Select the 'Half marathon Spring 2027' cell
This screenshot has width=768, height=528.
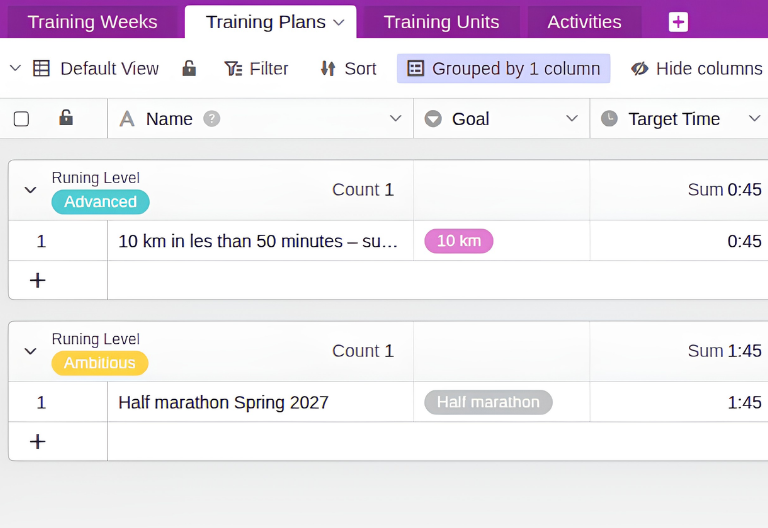click(x=261, y=402)
